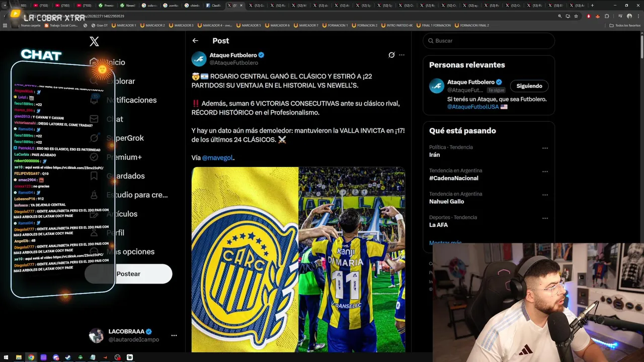Screen dimensions: 644x362
Task: Open the LACOBRAAA account switcher menu
Action: (x=133, y=335)
